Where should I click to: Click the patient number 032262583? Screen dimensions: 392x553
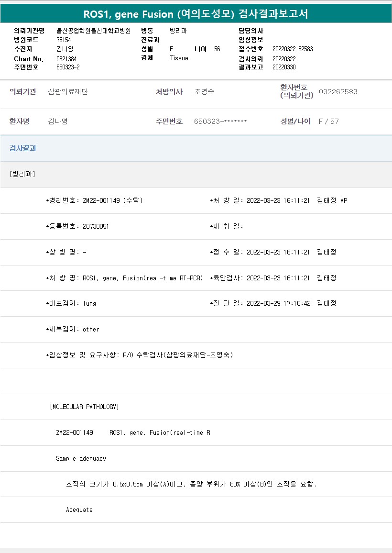click(x=338, y=92)
